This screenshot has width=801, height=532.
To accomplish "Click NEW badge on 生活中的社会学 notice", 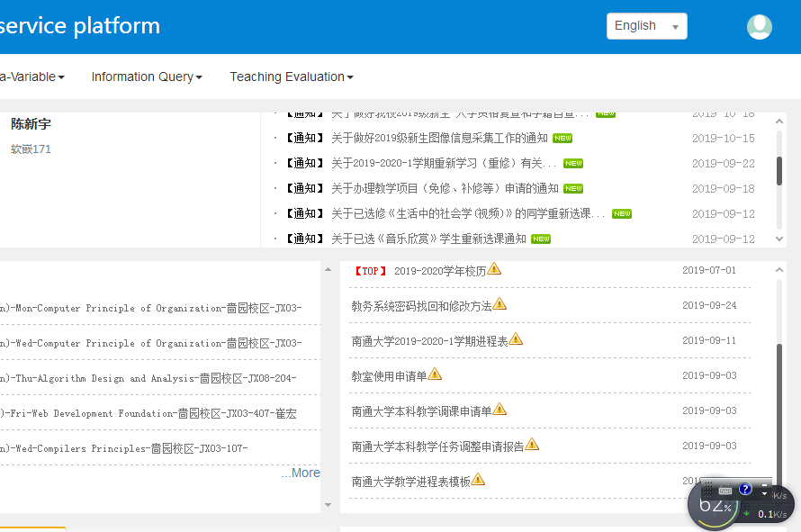I will [622, 213].
